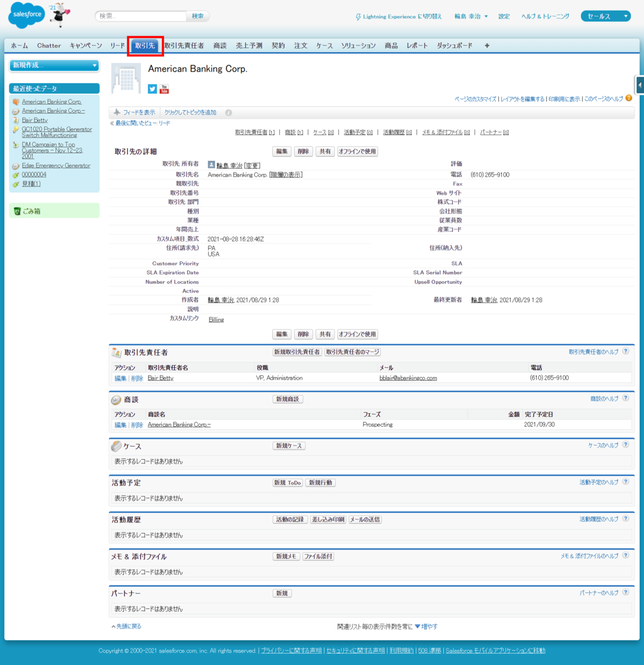Screen dimensions: 644x665
Task: Click the account building thumbnail image
Action: (126, 78)
